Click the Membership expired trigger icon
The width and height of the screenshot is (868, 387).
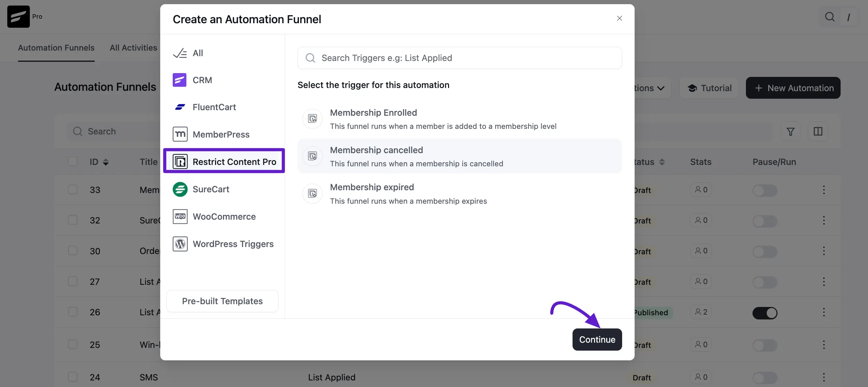(312, 193)
